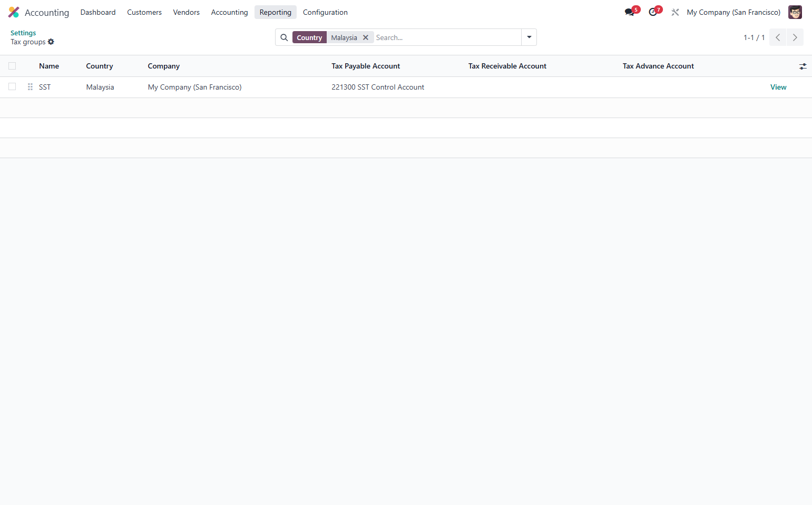The height and width of the screenshot is (505, 812).
Task: Sort by Country column header
Action: 100,66
